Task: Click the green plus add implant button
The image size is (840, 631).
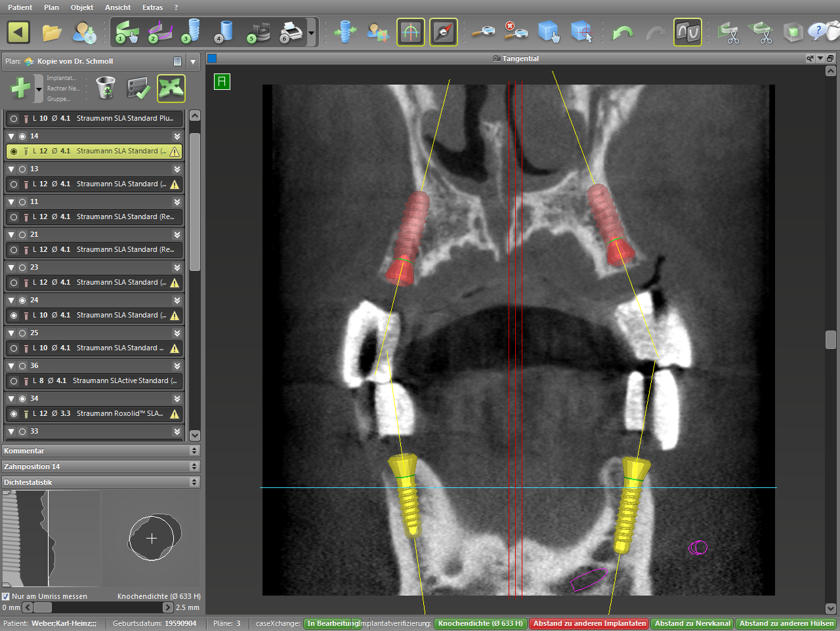Action: tap(20, 88)
